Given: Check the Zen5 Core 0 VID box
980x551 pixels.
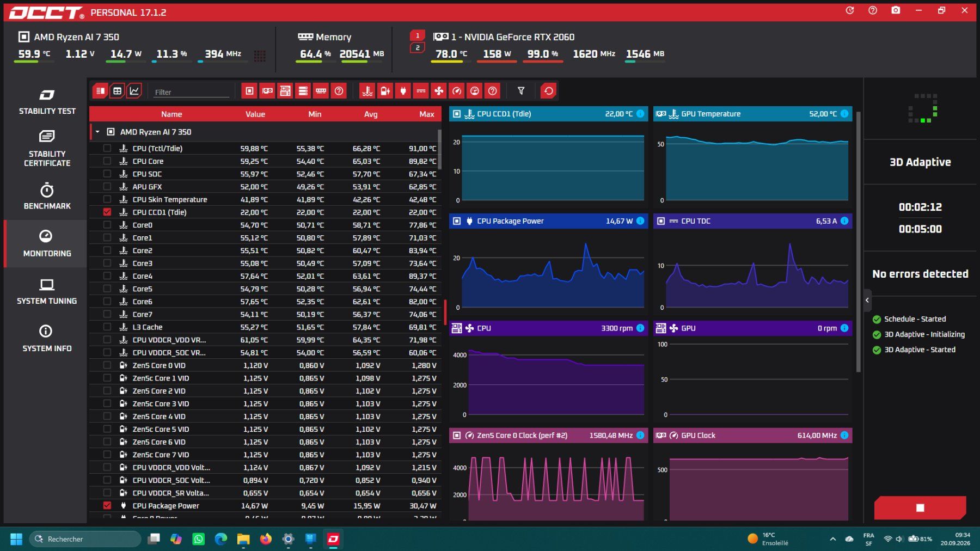Looking at the screenshot, I should (x=107, y=365).
